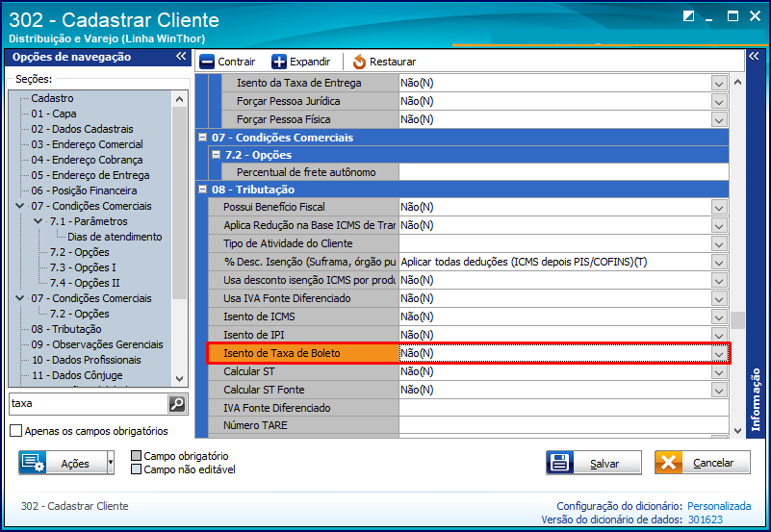This screenshot has width=771, height=532.
Task: Click the Salvar button
Action: point(594,463)
